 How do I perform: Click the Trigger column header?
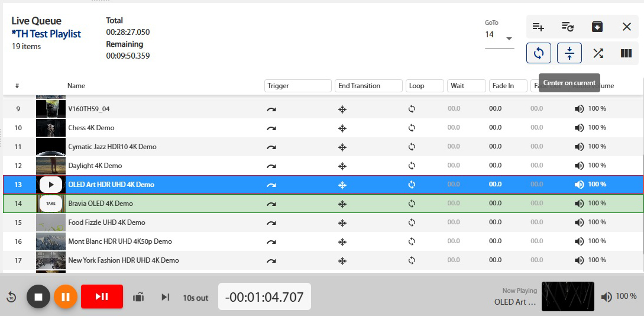point(298,86)
